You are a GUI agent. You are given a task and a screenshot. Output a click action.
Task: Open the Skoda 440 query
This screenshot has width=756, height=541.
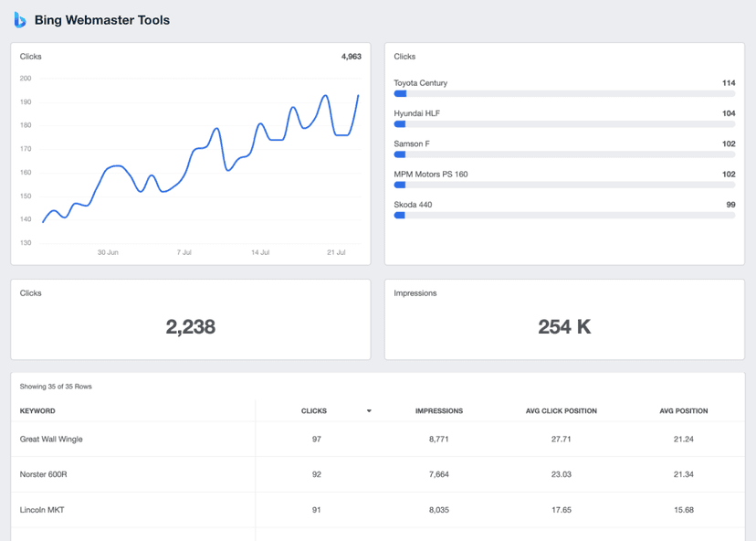pos(411,204)
